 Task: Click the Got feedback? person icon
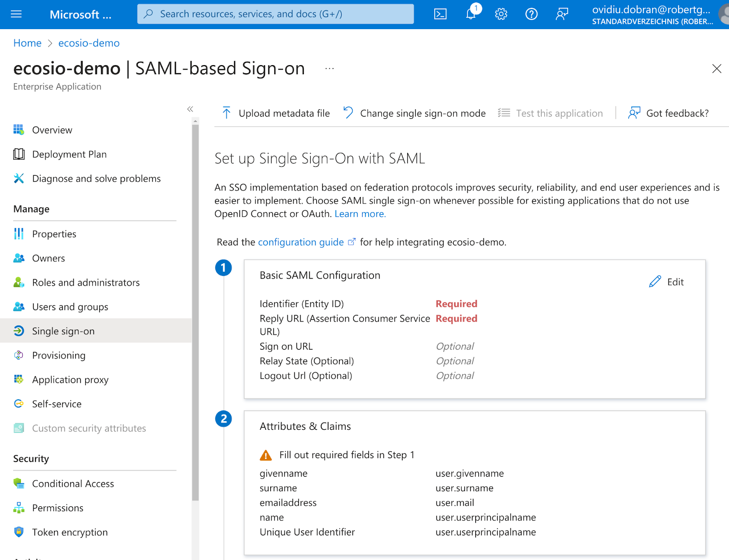[634, 113]
